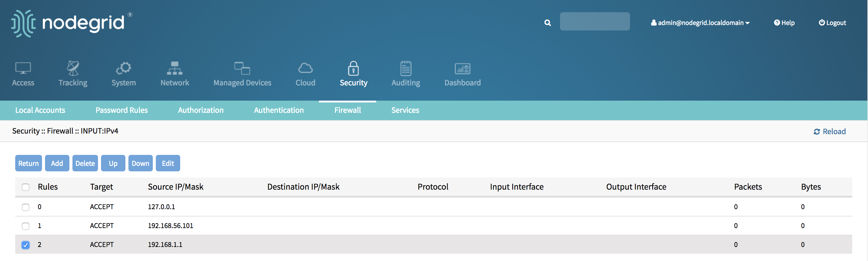
Task: Click source IP 192.168.1.1
Action: (x=165, y=245)
